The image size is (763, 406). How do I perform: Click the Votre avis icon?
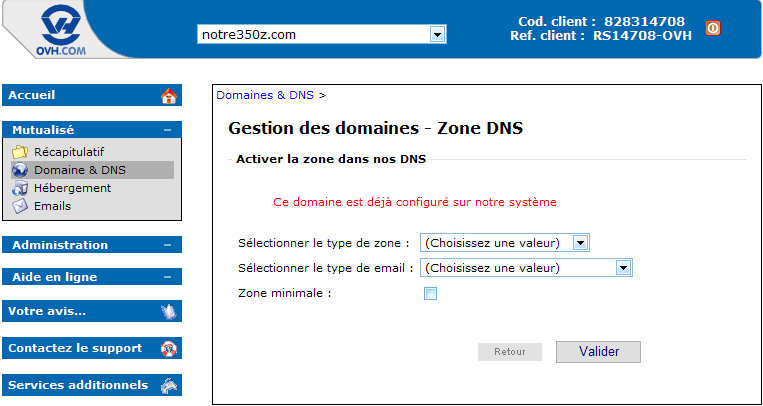pyautogui.click(x=168, y=311)
